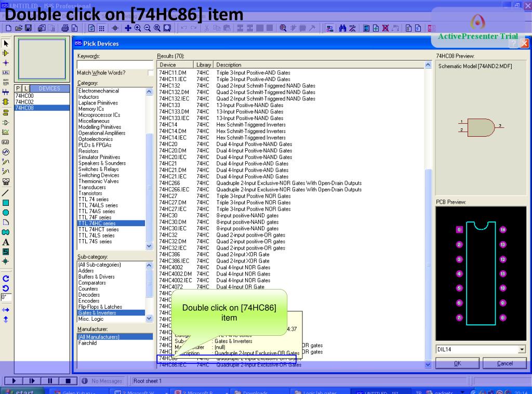This screenshot has height=394, width=532.
Task: Create a new design file
Action: (9, 28)
